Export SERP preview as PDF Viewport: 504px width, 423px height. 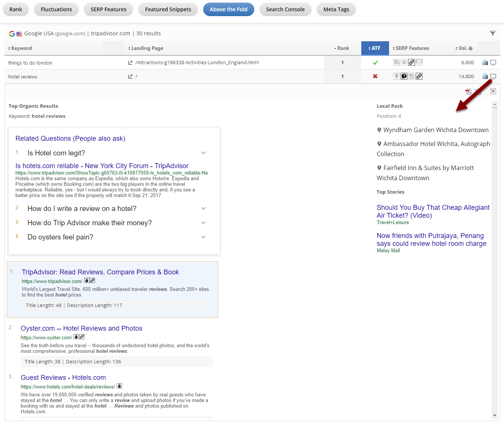tap(468, 92)
